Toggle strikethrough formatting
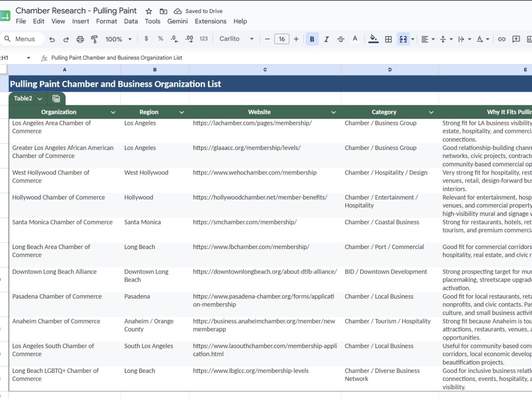This screenshot has height=399, width=532. [x=340, y=39]
